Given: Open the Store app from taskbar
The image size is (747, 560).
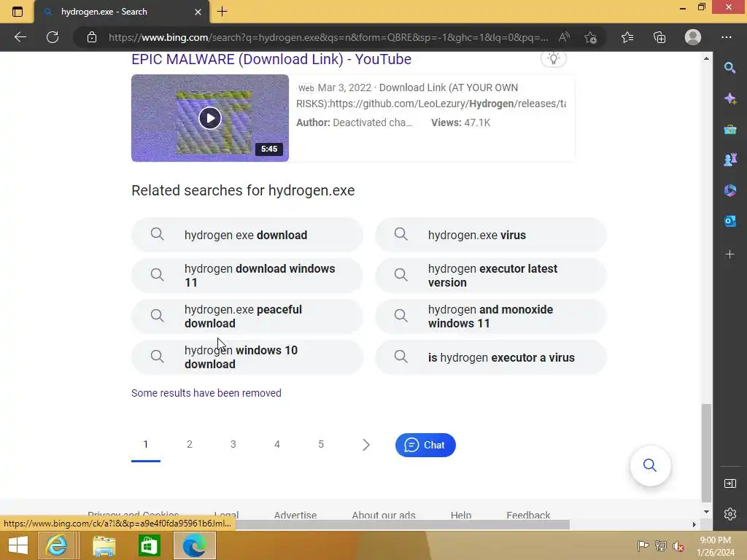Looking at the screenshot, I should click(x=149, y=545).
